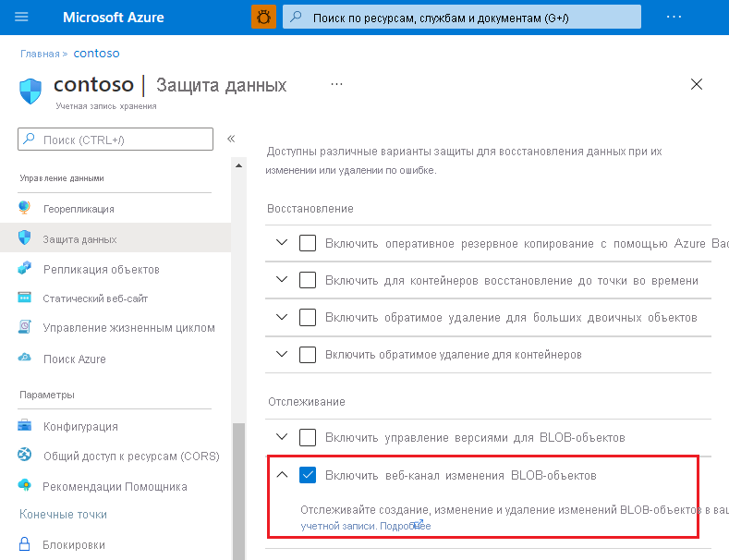Click the Восстановление section heading

tap(310, 208)
